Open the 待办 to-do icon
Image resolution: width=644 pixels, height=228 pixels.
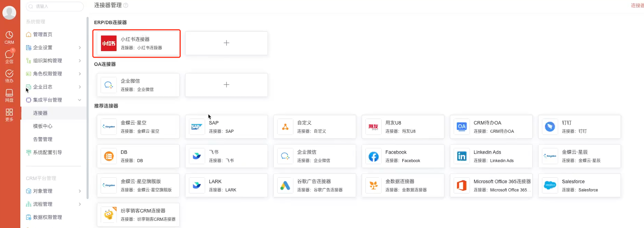coord(9,76)
